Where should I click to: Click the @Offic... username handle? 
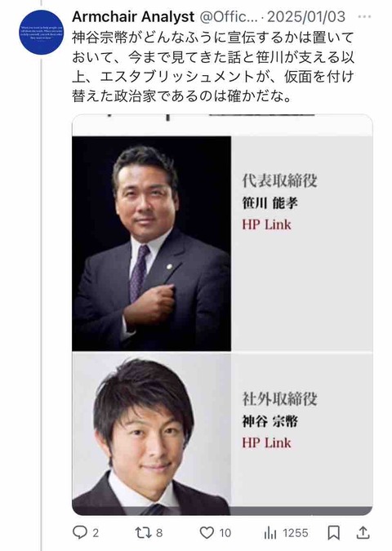[229, 16]
